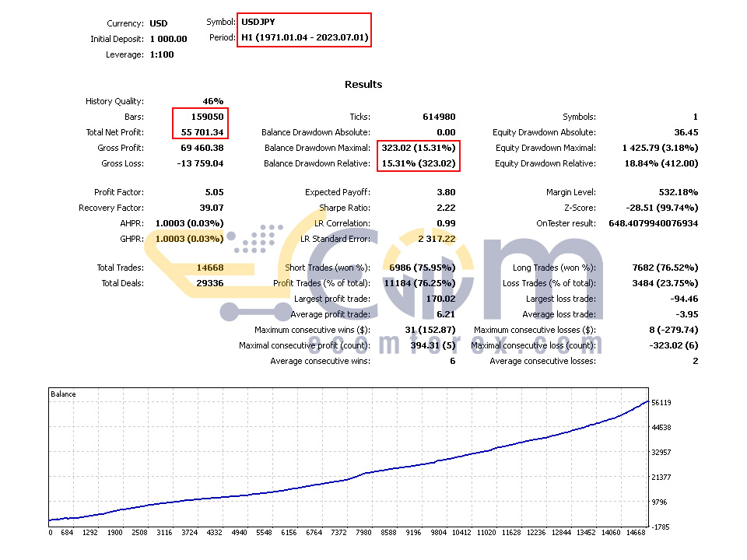Click the Long Trades won percentage value
The width and height of the screenshot is (747, 560).
pos(665,268)
